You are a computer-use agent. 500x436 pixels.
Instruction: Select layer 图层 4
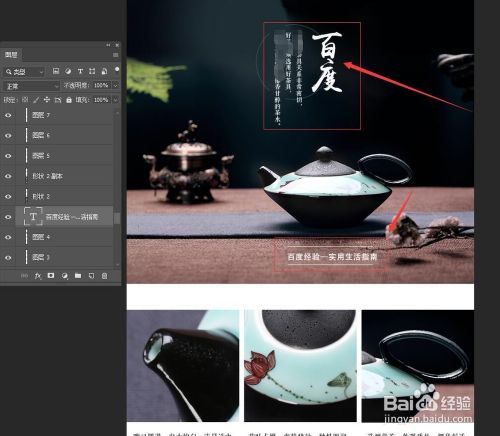[x=65, y=237]
